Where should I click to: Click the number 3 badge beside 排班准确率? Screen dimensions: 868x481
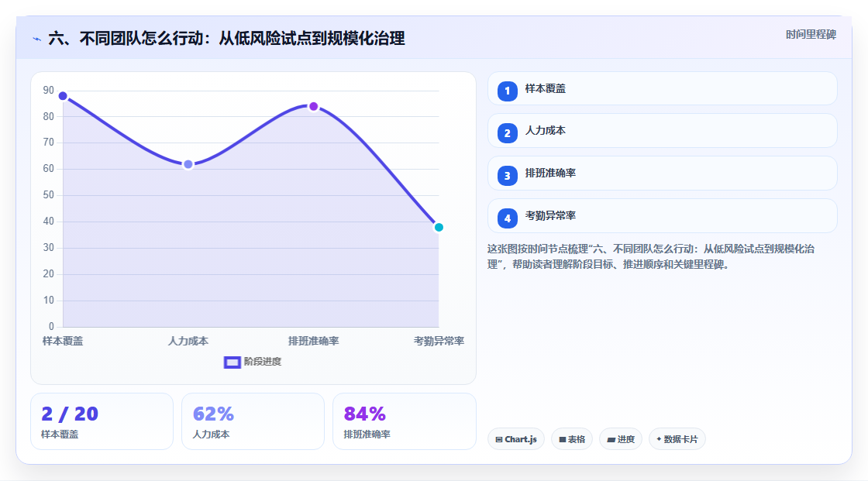(x=507, y=176)
